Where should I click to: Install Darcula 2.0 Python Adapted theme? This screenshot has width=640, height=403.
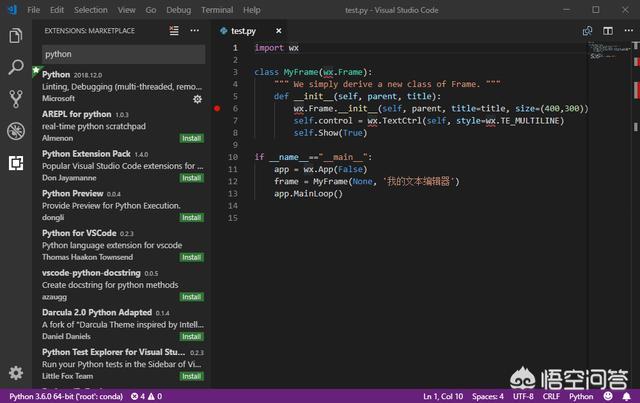tap(191, 336)
